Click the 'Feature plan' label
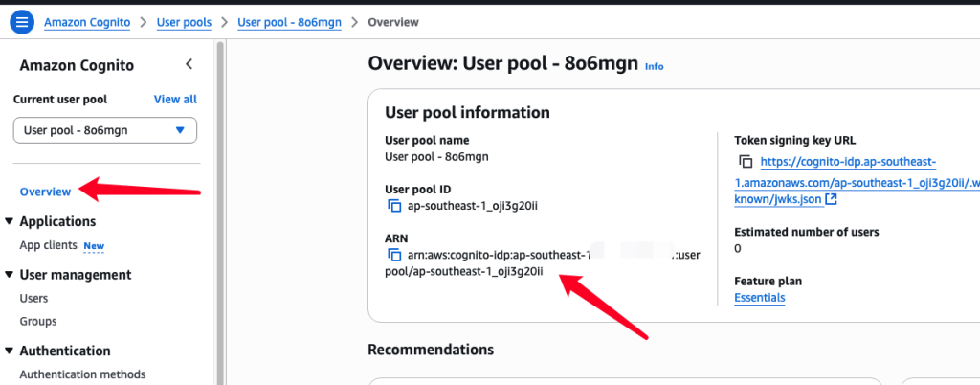Image resolution: width=980 pixels, height=385 pixels. [768, 282]
